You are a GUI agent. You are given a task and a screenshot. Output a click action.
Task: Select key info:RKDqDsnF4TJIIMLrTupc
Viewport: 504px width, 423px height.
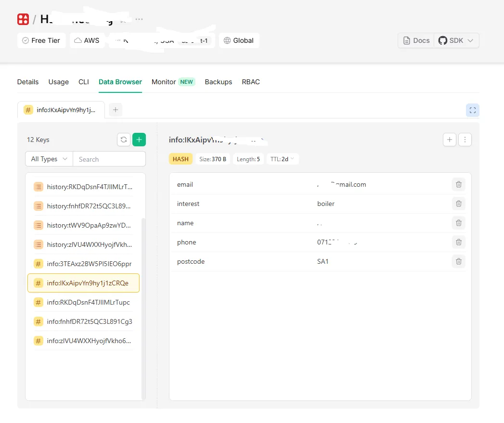(x=83, y=303)
